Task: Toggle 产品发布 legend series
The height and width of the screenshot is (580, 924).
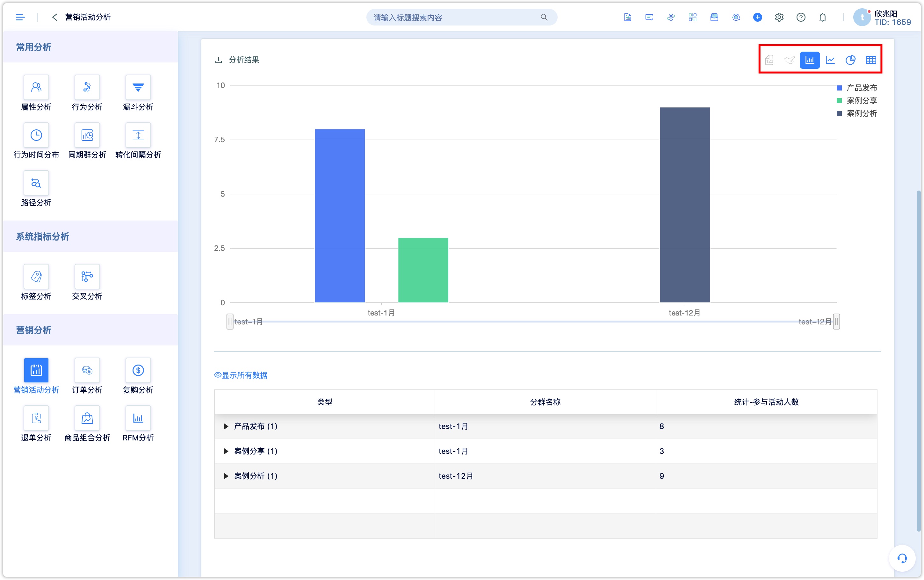Action: click(x=856, y=88)
